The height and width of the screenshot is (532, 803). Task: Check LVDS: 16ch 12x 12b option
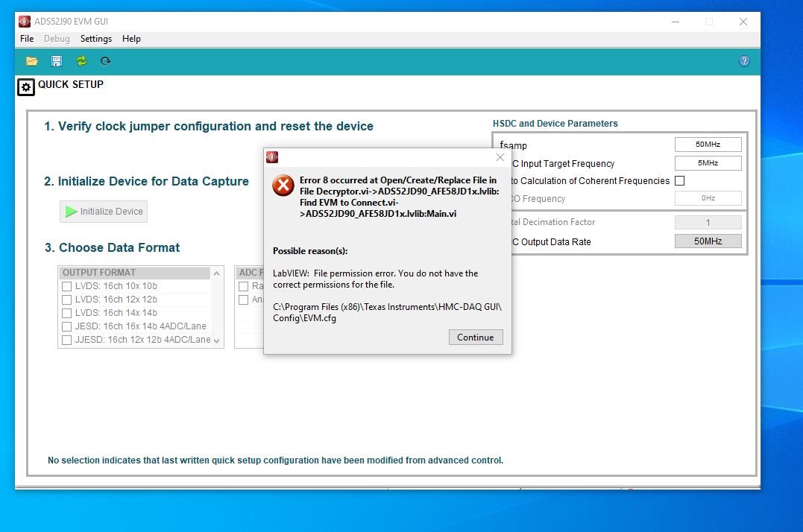point(66,300)
